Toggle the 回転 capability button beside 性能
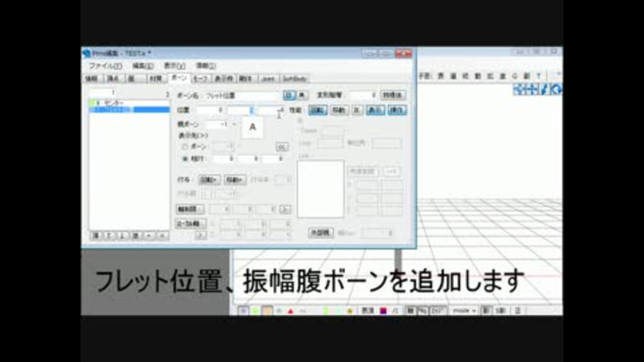The image size is (644, 362). point(317,110)
